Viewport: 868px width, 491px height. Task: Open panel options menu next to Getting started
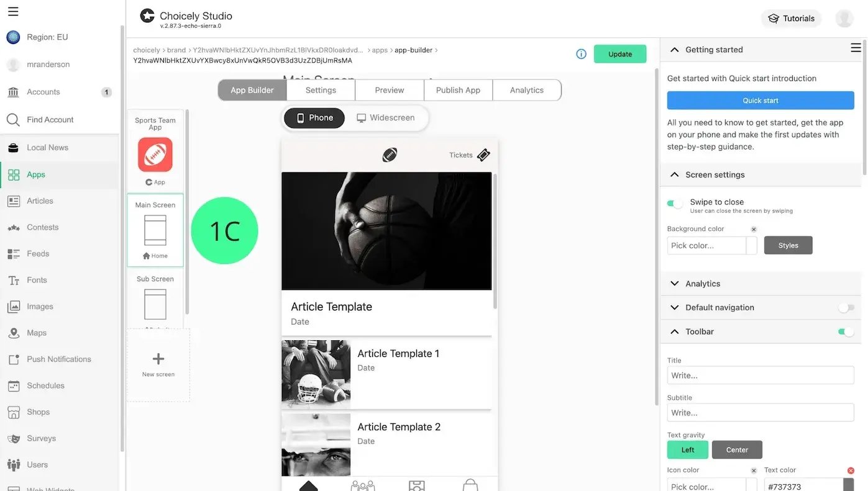(x=856, y=48)
